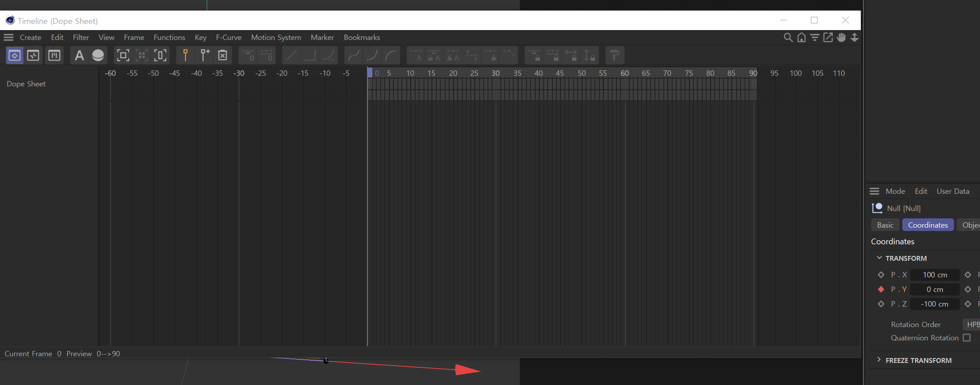Open the Functions menu
Screen dimensions: 980x385
click(x=169, y=38)
